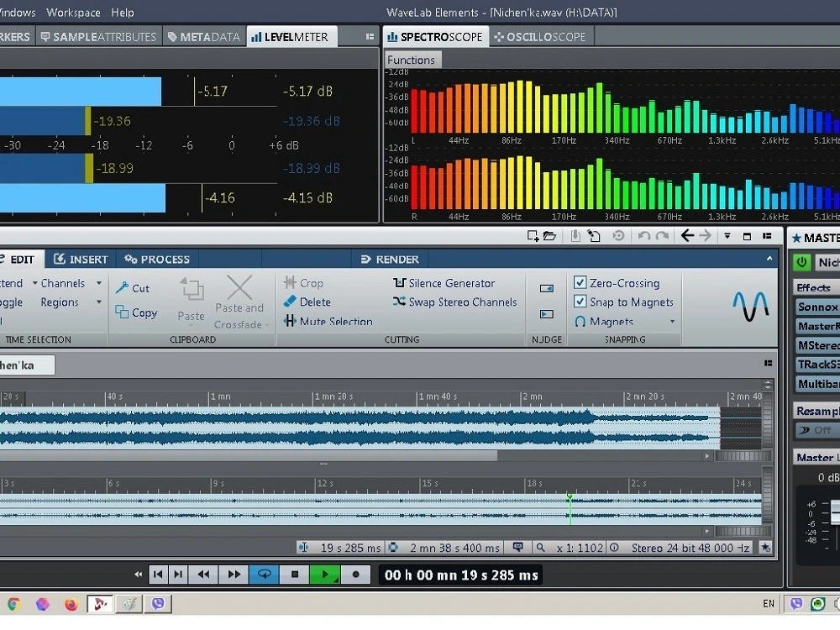
Task: Click the Functions button above the spectroscope
Action: (412, 60)
